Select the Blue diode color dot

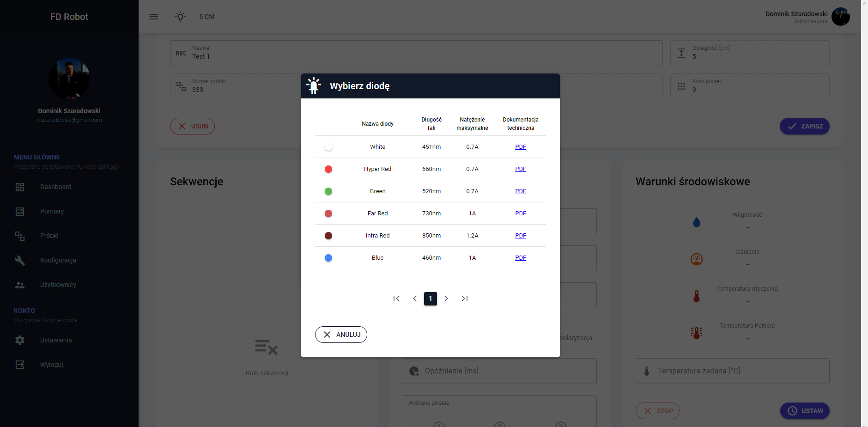pyautogui.click(x=328, y=258)
